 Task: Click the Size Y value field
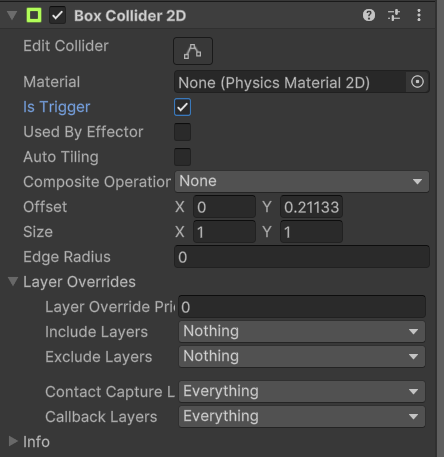coord(311,232)
